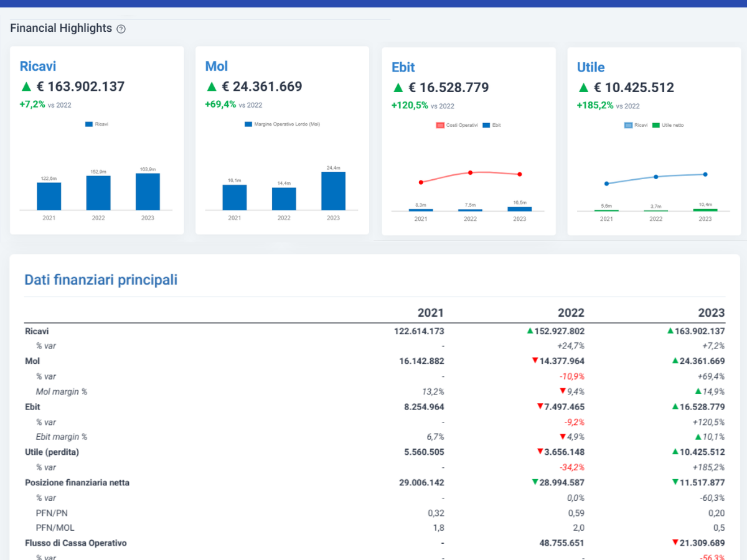
Task: Click the +69,4% change on Mol card
Action: [x=220, y=105]
